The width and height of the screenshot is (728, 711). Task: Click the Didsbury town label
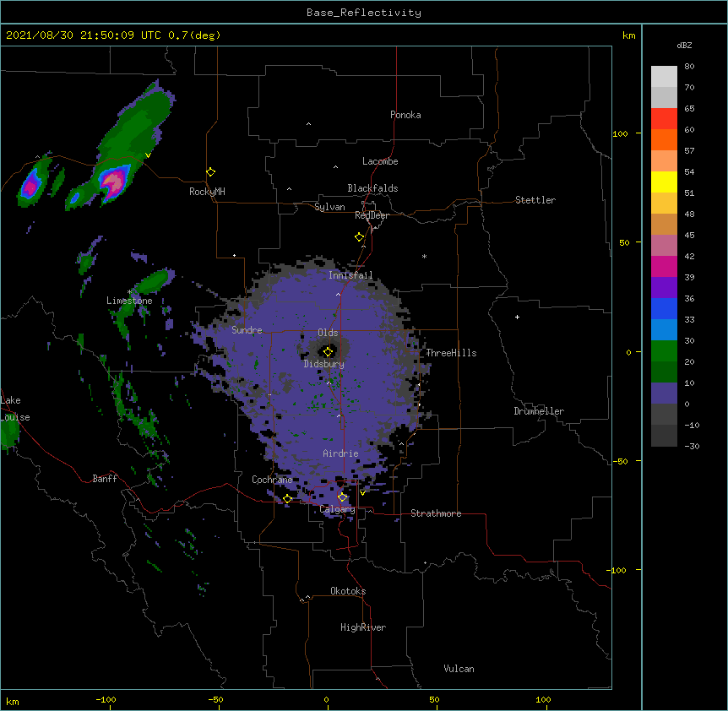323,364
